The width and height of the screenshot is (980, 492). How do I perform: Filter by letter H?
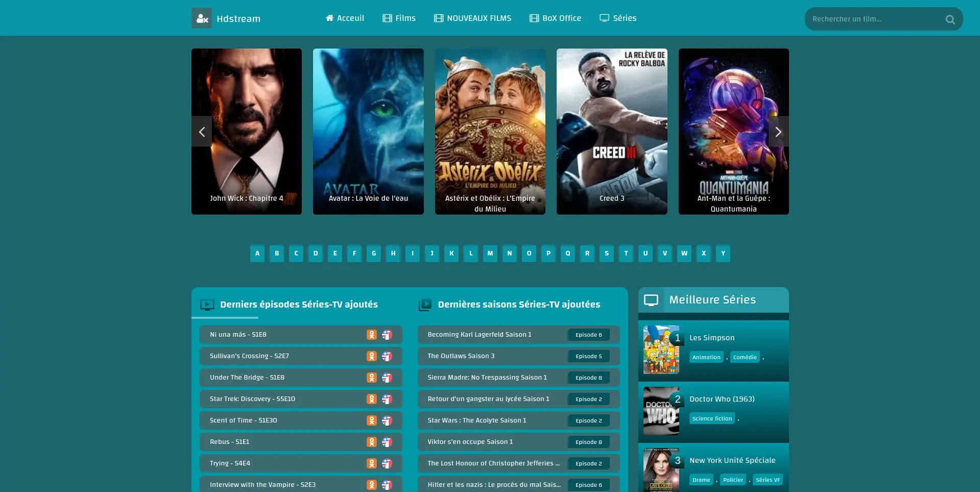pos(393,253)
